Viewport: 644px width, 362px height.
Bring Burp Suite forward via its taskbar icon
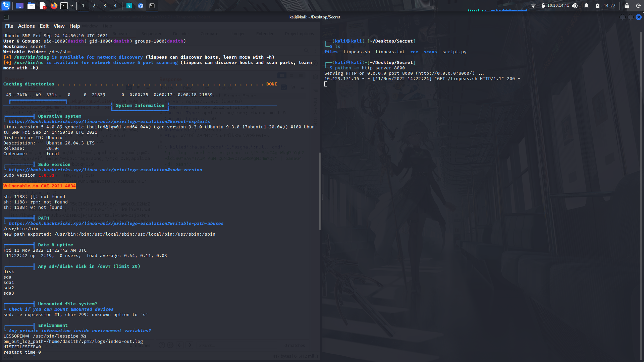click(x=129, y=6)
